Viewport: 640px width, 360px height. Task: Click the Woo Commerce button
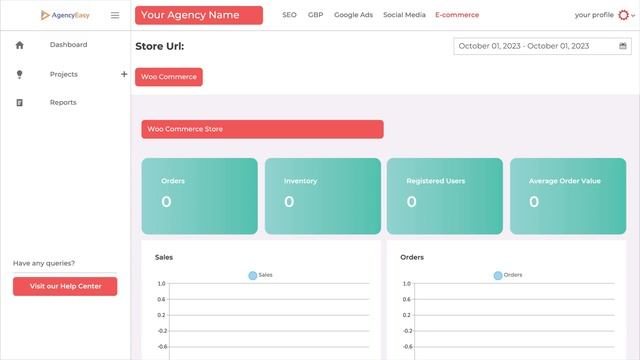click(x=169, y=77)
